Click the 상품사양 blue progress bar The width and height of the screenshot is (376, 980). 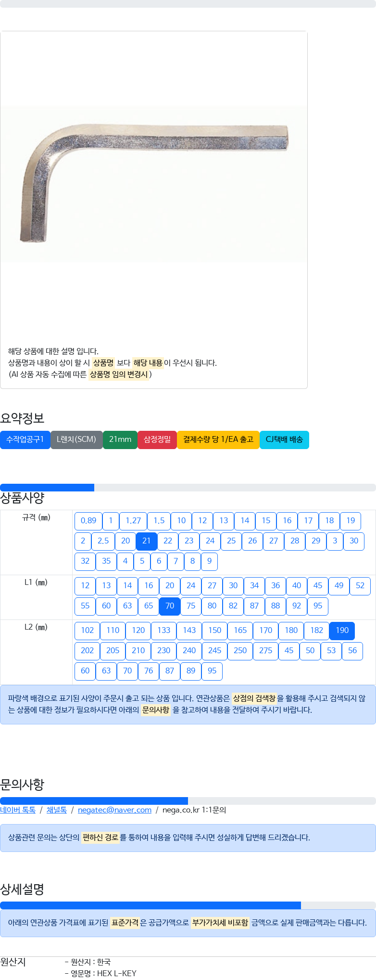point(47,488)
